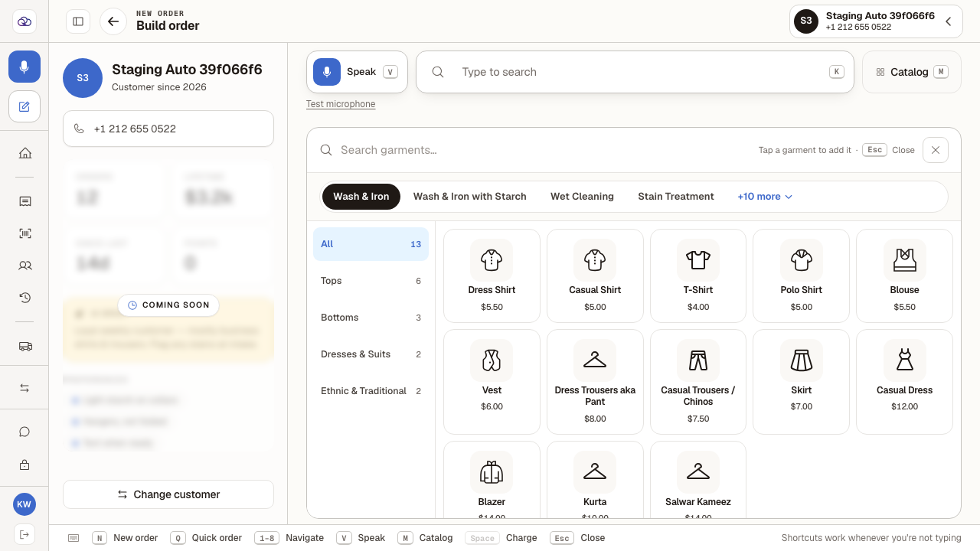Add the Polo Shirt garment tile
The width and height of the screenshot is (980, 551).
pos(801,275)
